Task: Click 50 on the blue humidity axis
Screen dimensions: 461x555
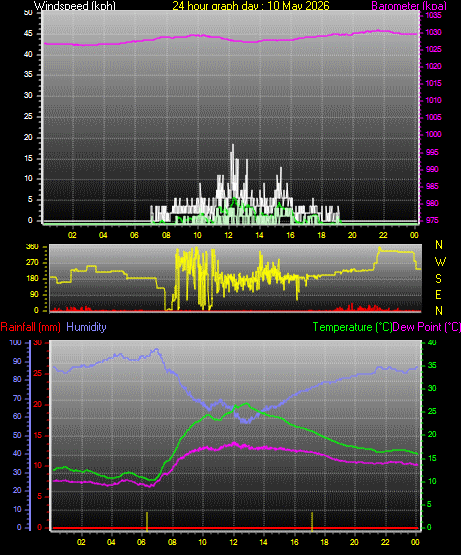Action: pos(17,435)
